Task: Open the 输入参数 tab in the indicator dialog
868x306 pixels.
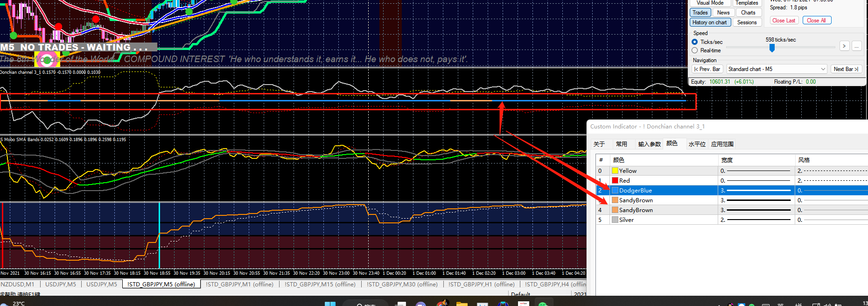Action: pyautogui.click(x=649, y=144)
